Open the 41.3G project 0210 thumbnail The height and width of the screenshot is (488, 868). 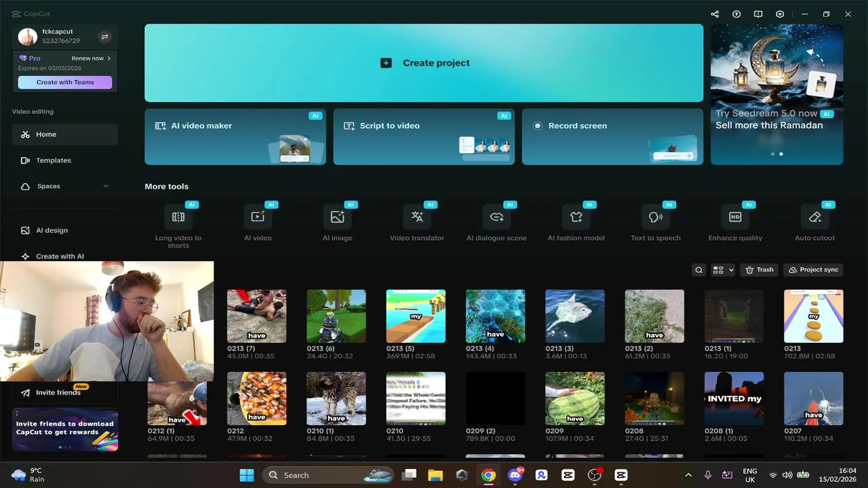(x=416, y=398)
